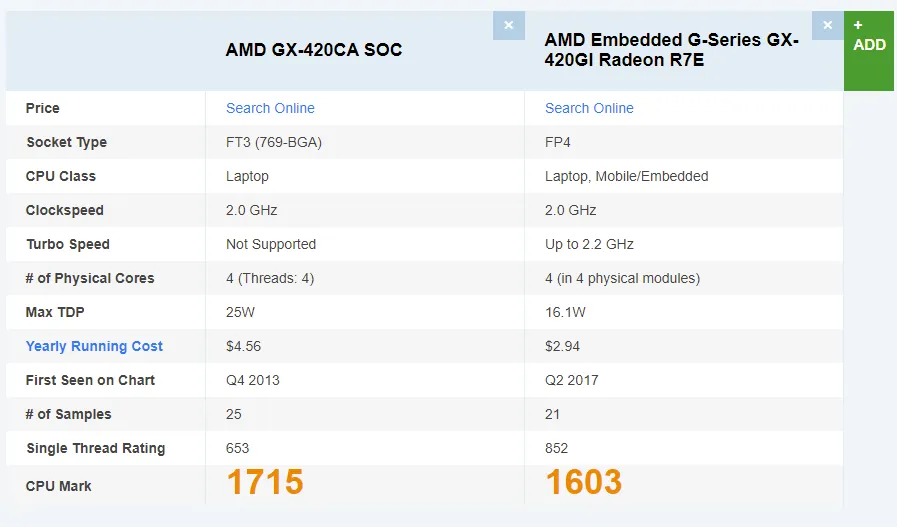Viewport: 897px width, 527px height.
Task: Click the Socket Type row label
Action: pyautogui.click(x=66, y=142)
